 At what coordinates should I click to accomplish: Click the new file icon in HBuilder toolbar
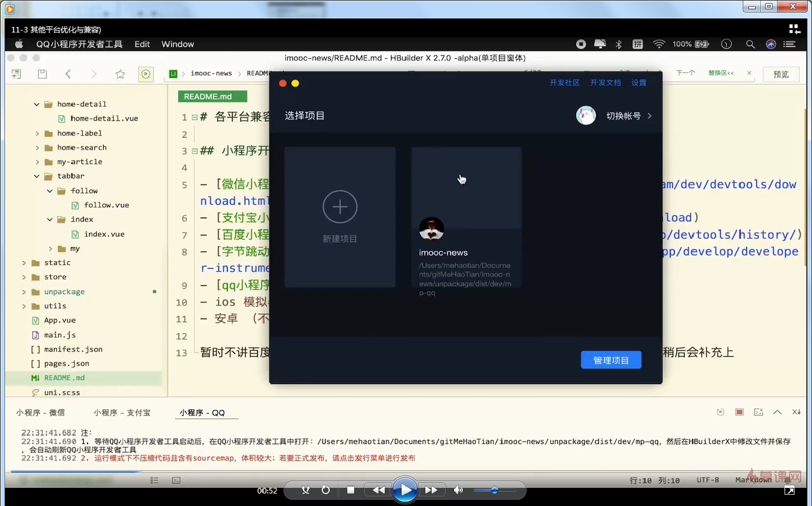pyautogui.click(x=16, y=74)
